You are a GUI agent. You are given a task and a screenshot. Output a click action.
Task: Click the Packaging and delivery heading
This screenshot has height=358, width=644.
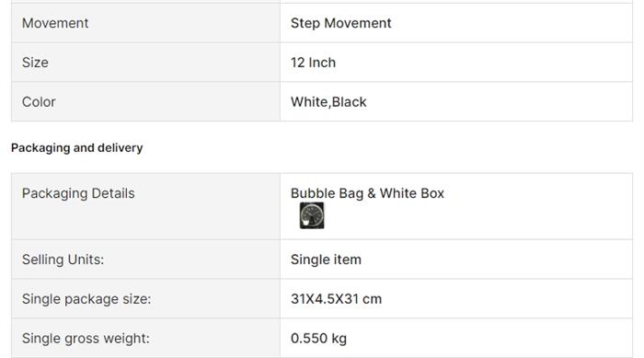click(x=76, y=148)
